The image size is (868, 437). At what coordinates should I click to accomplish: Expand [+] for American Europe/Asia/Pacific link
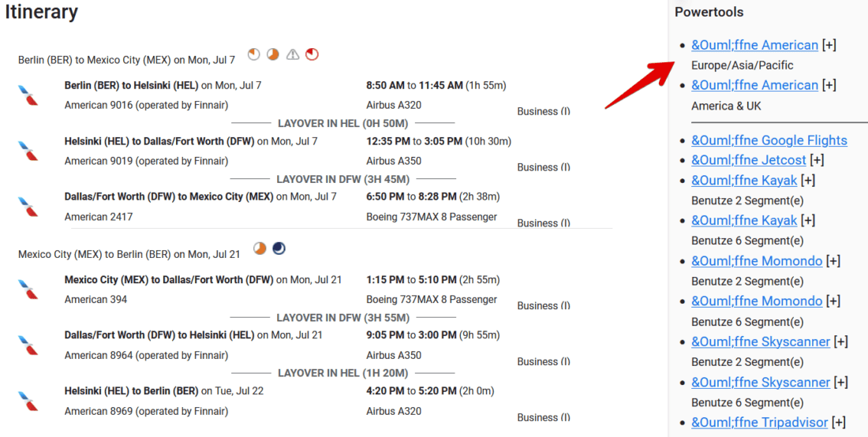(829, 45)
